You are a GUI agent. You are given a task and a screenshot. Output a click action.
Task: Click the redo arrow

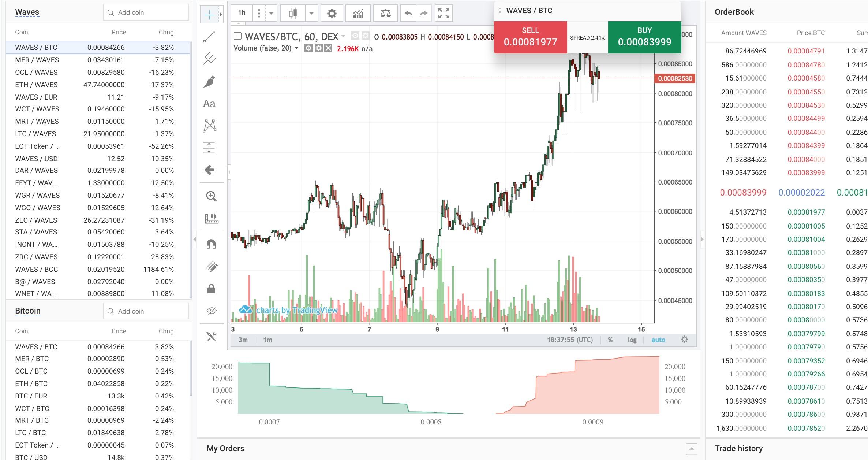coord(423,14)
